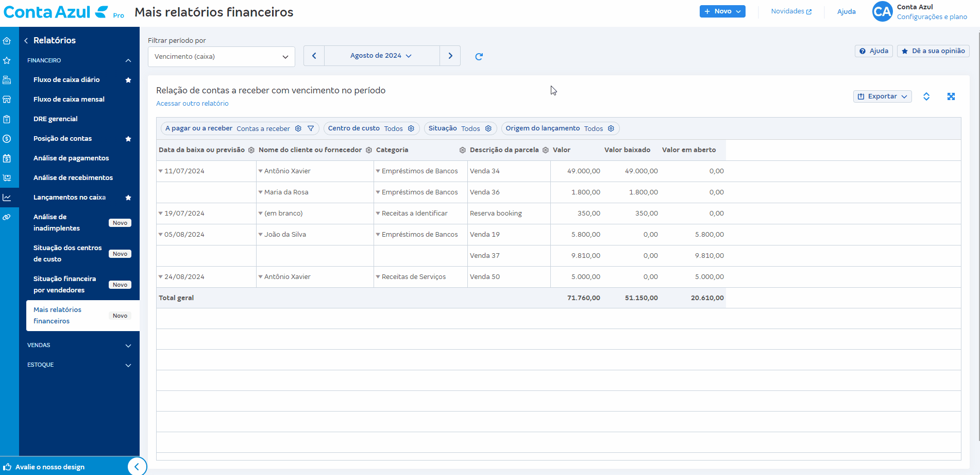Go to next month with right arrow

coord(450,56)
